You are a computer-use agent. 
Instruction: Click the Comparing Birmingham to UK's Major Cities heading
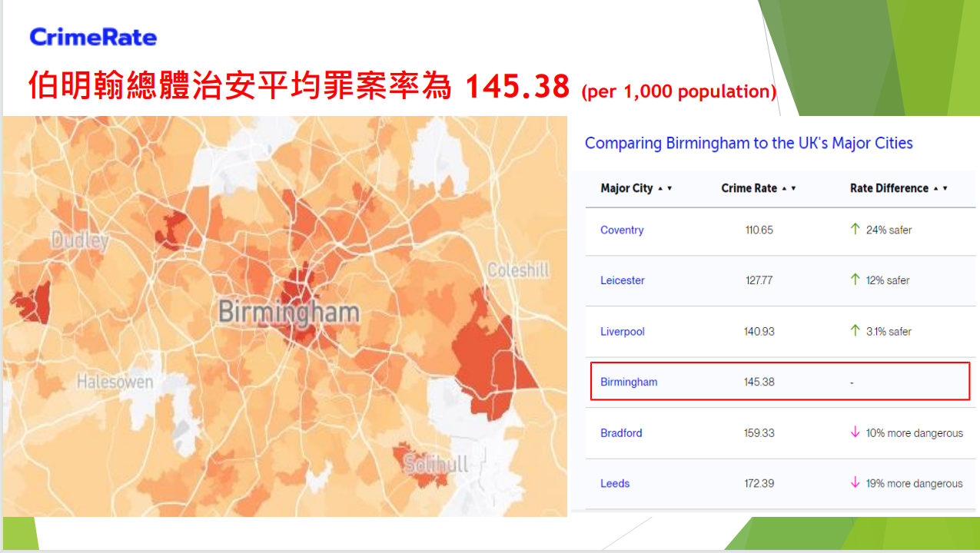coord(749,143)
